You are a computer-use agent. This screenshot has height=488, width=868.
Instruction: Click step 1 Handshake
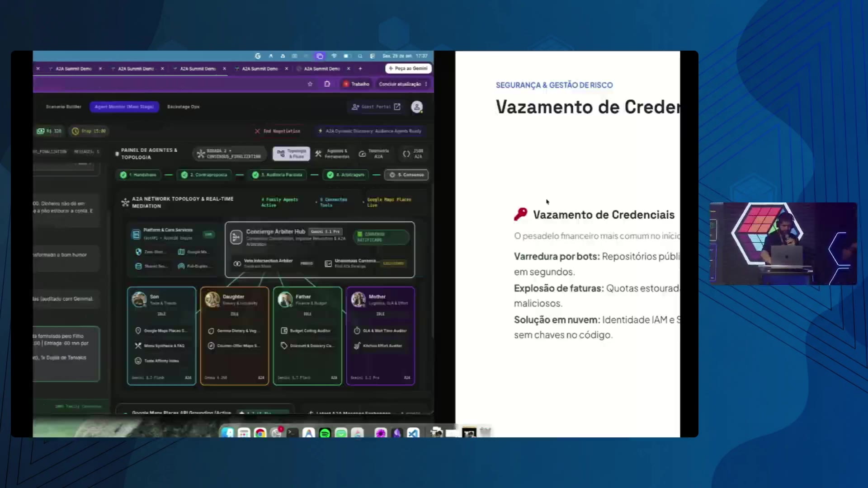tap(138, 175)
